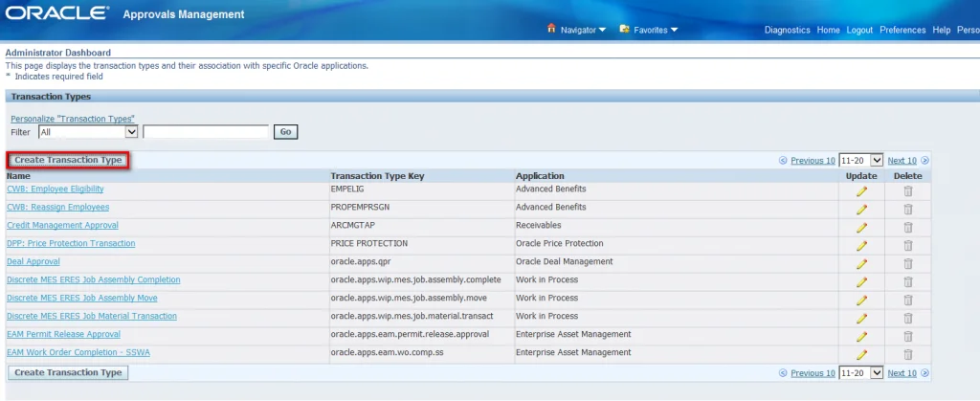
Task: Trash icon for Job Assembly Completion row
Action: point(908,281)
